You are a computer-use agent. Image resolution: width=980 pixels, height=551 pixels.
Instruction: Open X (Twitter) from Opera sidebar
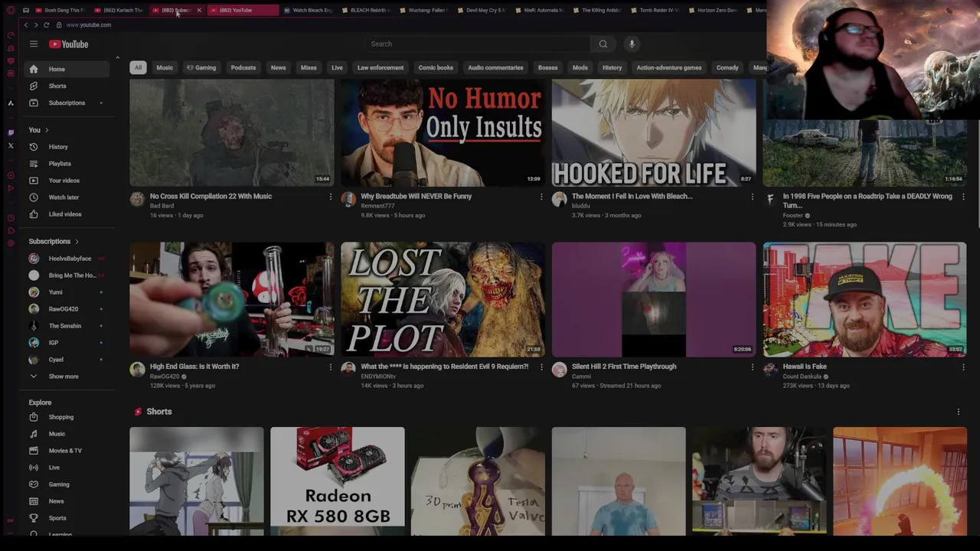pyautogui.click(x=11, y=145)
